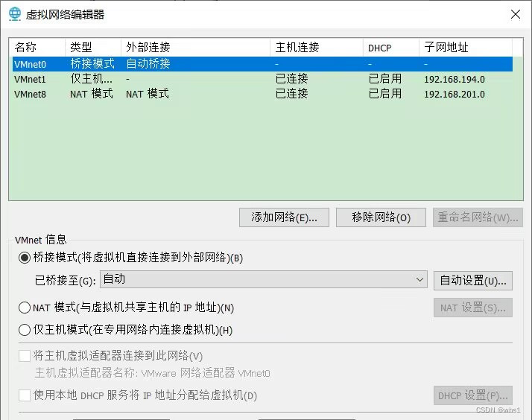The image size is (532, 420).
Task: Sort by the 主机连接 column header
Action: 317,48
